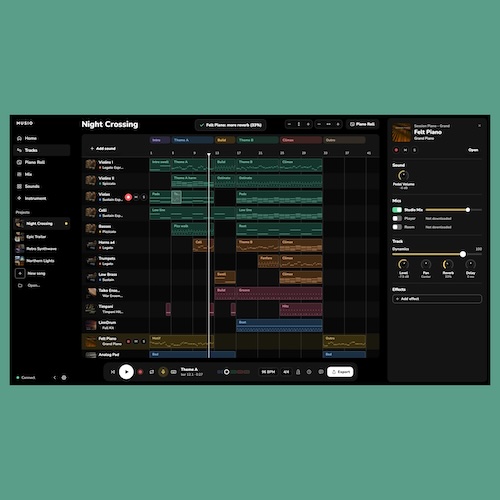Screen dimensions: 500x500
Task: Click the Export button
Action: pos(340,372)
